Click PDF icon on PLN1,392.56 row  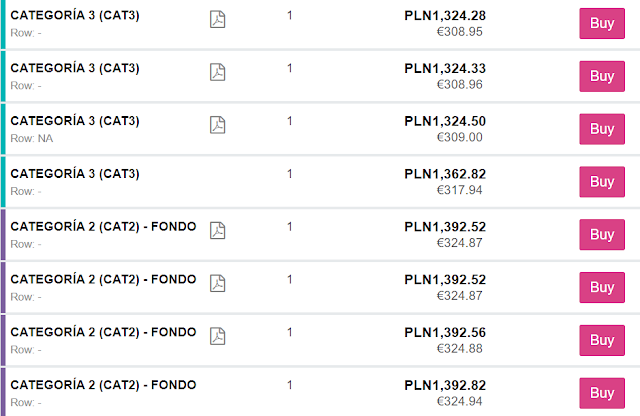tap(218, 336)
